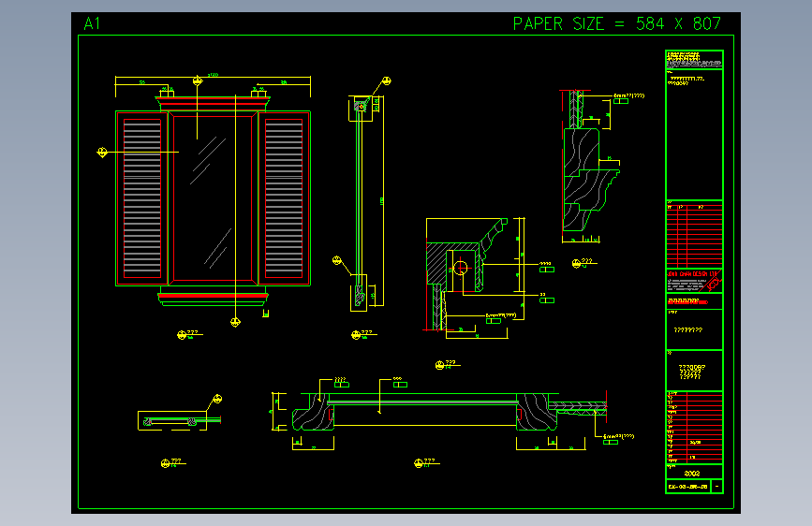This screenshot has height=526, width=812.
Task: Select the view title under horizontal plan section
Action: [x=427, y=462]
